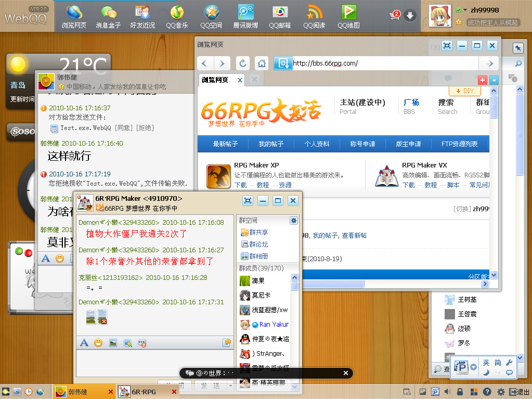
Task: Open the app market cart with badge 2
Action: [x=395, y=15]
